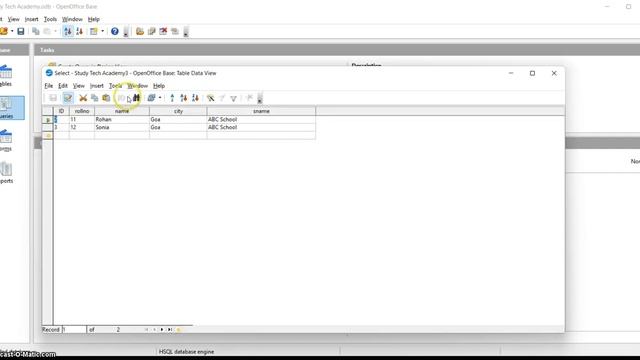
Task: Open View menu in main Base window
Action: click(x=13, y=19)
